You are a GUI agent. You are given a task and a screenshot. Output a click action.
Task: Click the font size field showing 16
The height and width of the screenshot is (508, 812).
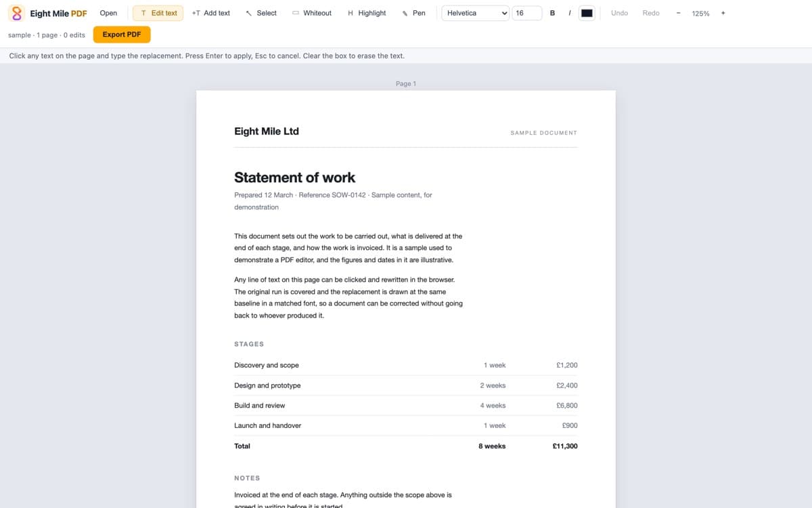[x=526, y=13]
